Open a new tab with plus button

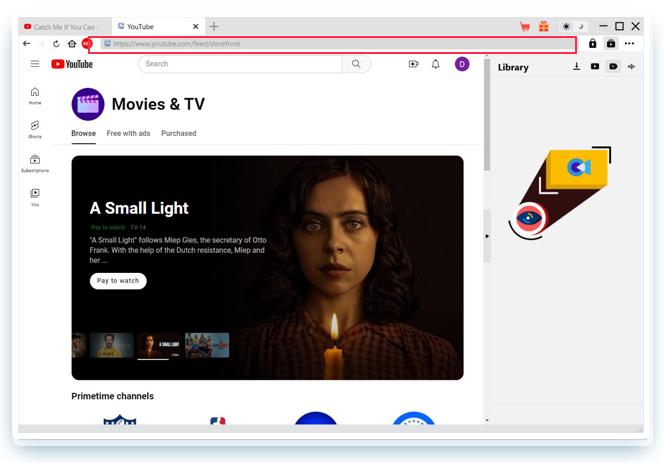click(214, 27)
